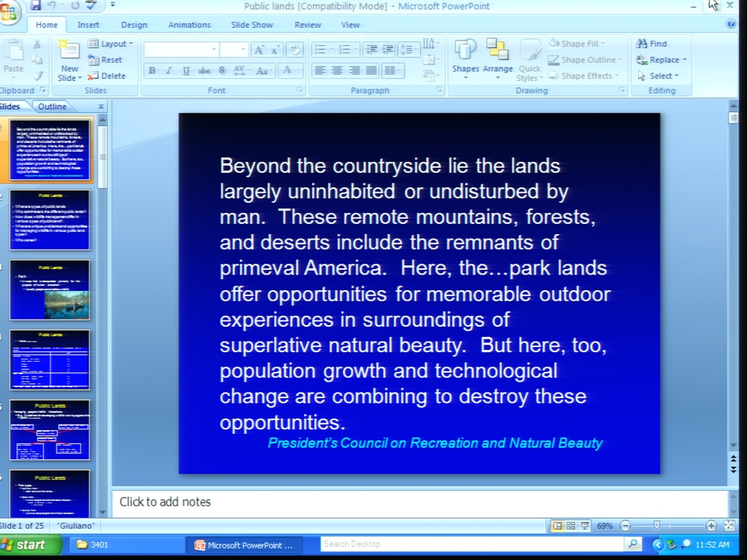Save the presentation from quick access toolbar
The width and height of the screenshot is (747, 560).
point(37,5)
